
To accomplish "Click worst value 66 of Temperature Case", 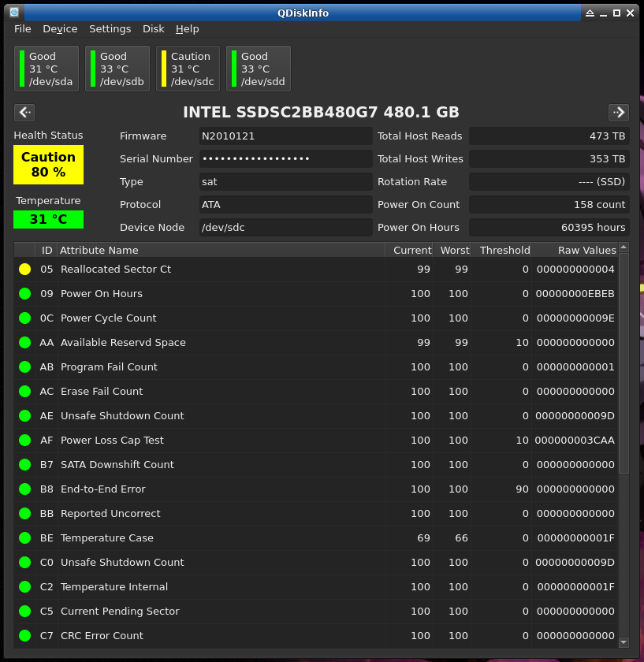I will point(461,538).
